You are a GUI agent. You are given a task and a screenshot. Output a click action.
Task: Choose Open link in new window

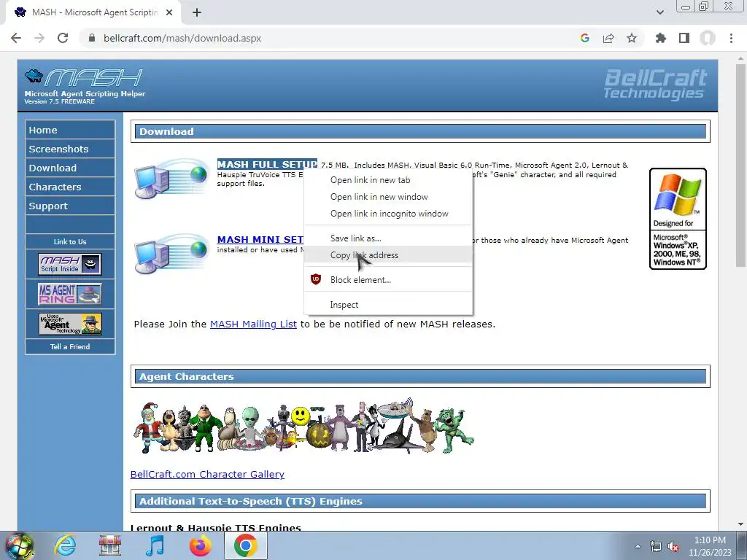coord(388,197)
